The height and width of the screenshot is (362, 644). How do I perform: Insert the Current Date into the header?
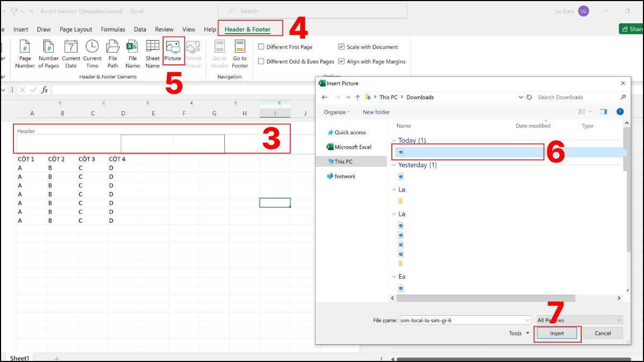pos(70,52)
